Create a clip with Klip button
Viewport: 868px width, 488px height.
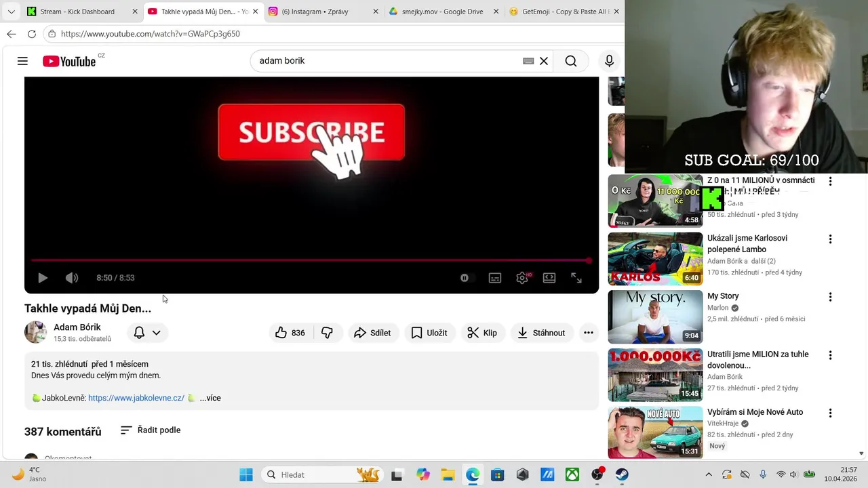pyautogui.click(x=482, y=333)
